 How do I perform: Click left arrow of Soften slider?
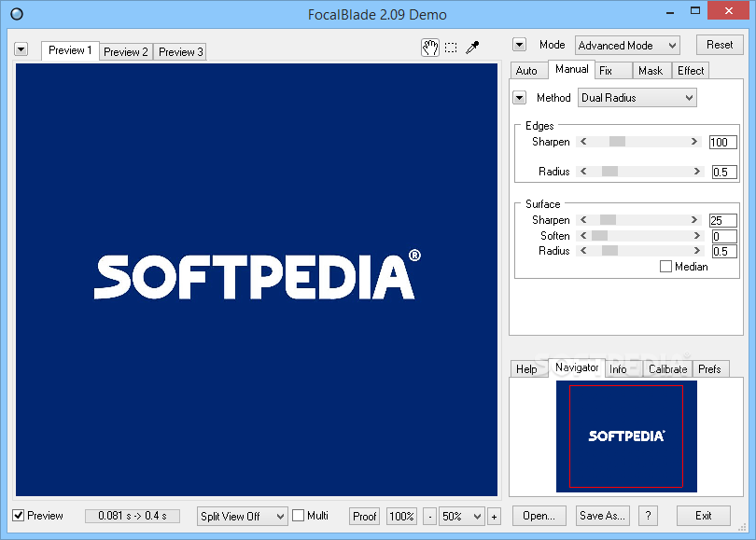click(583, 236)
